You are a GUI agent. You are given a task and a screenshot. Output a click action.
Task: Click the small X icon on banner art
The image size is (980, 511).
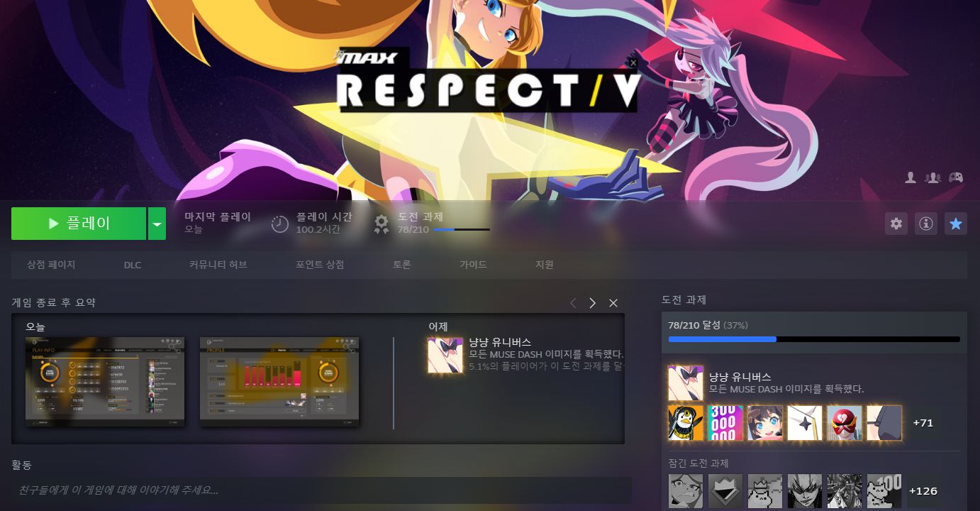pos(633,62)
